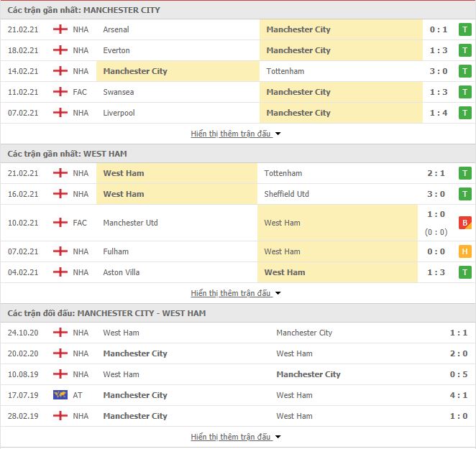Click green T badge for Swansea match
This screenshot has width=476, height=449.
point(464,92)
